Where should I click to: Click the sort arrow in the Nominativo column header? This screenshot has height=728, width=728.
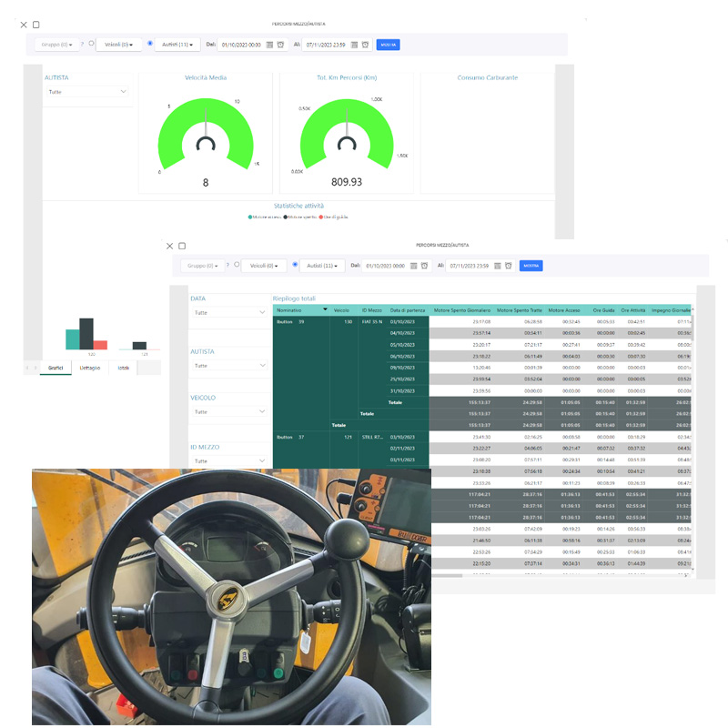point(325,309)
